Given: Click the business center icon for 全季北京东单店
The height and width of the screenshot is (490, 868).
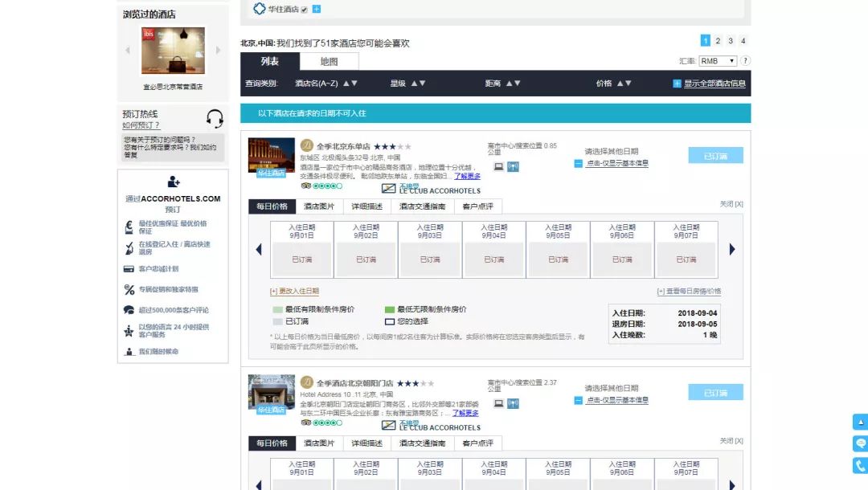Looking at the screenshot, I should [x=499, y=166].
